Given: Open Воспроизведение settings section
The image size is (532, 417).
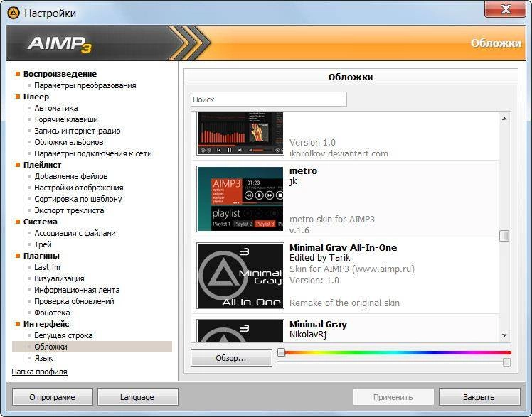Looking at the screenshot, I should coord(60,74).
